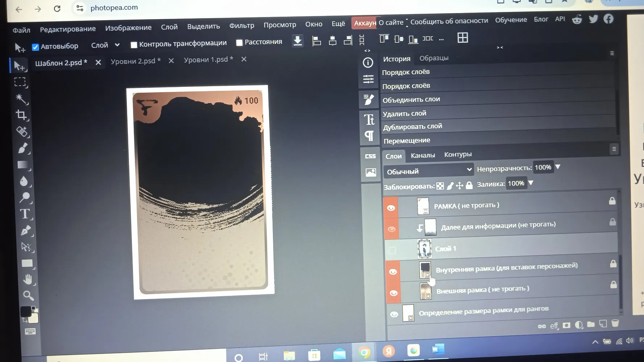This screenshot has height=362, width=644.
Task: Open the Файл menu
Action: 21,30
